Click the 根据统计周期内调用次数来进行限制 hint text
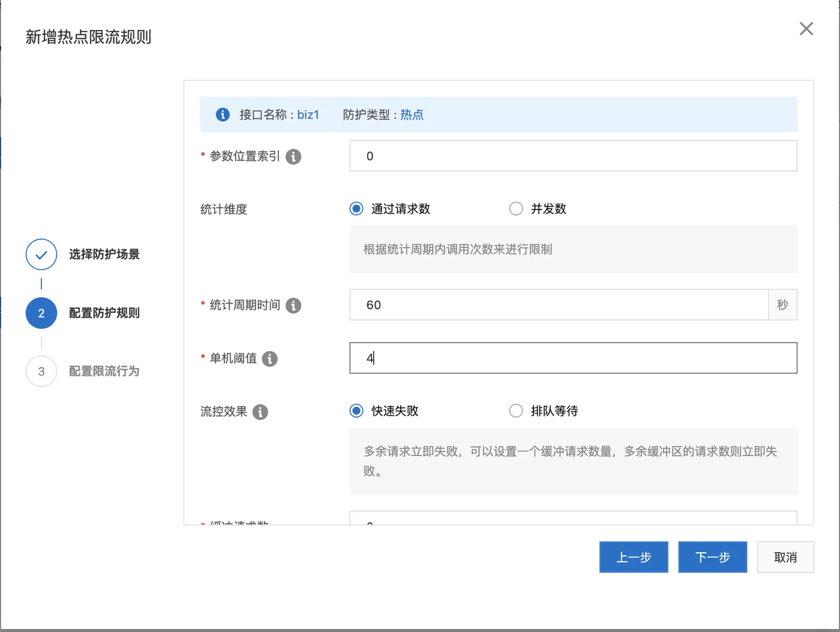 pos(458,250)
